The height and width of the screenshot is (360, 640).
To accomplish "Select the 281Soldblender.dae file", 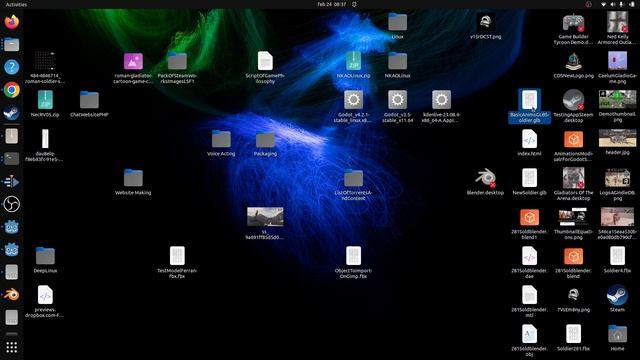I will (x=529, y=263).
